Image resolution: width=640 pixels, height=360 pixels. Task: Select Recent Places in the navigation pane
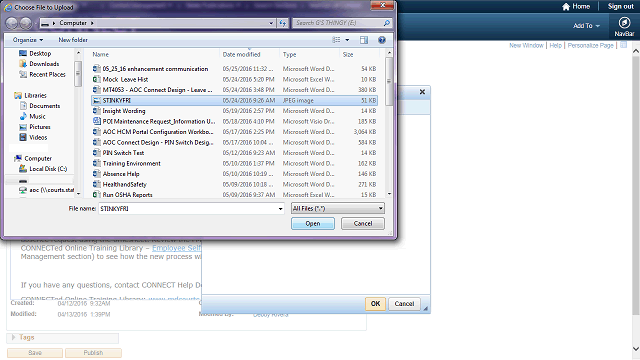[47, 75]
